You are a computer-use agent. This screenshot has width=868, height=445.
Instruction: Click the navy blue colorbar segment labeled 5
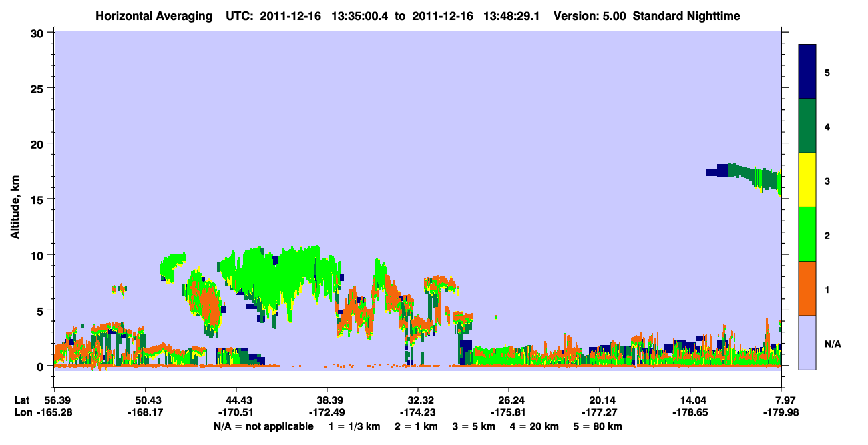click(807, 72)
